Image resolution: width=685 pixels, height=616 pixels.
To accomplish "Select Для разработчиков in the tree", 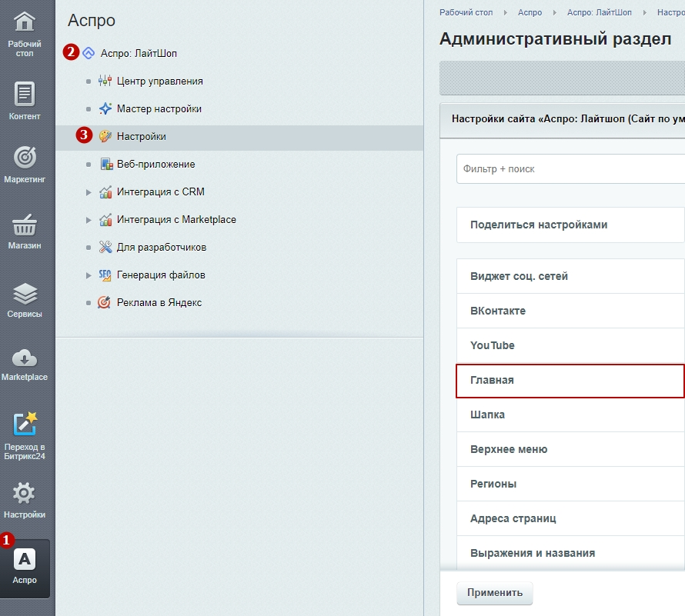I will click(162, 247).
